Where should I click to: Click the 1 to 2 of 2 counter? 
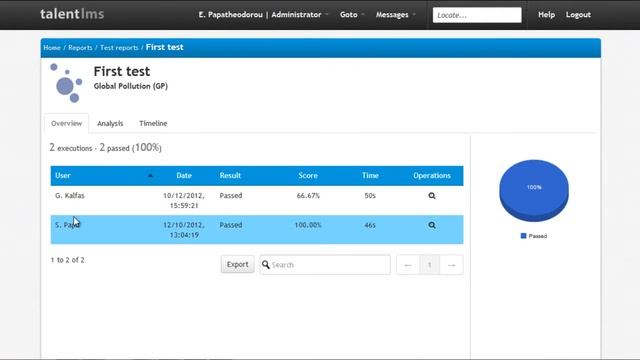click(x=67, y=260)
